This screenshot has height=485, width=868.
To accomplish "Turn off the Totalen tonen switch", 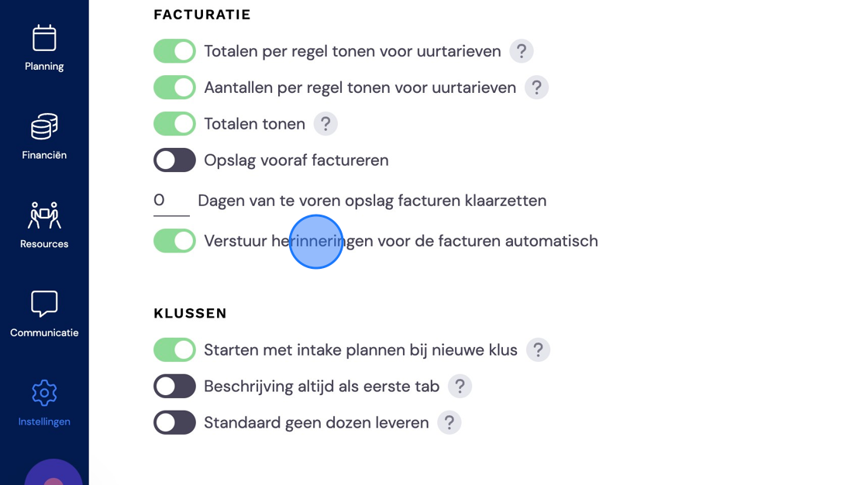I will click(x=174, y=124).
